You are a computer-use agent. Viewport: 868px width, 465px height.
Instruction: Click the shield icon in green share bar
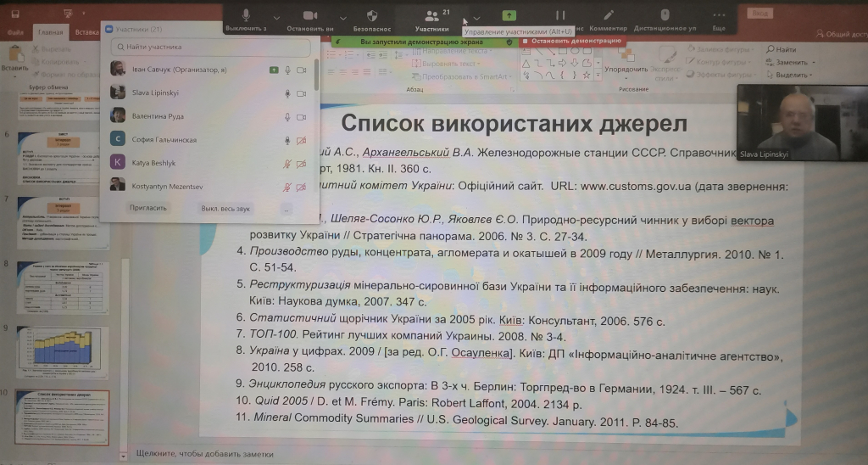pos(509,42)
